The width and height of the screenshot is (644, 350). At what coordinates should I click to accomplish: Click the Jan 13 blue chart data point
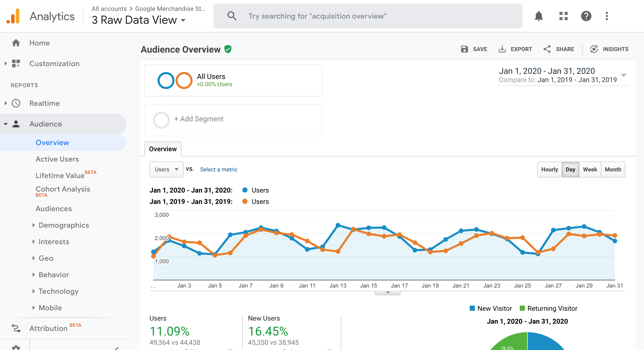[338, 225]
